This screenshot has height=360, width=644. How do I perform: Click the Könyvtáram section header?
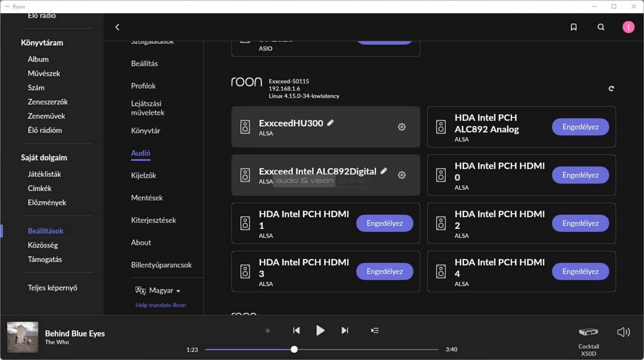[x=42, y=43]
